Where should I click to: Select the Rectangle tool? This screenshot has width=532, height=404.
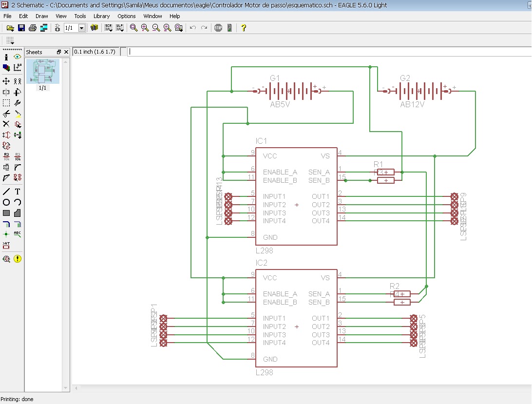point(6,213)
